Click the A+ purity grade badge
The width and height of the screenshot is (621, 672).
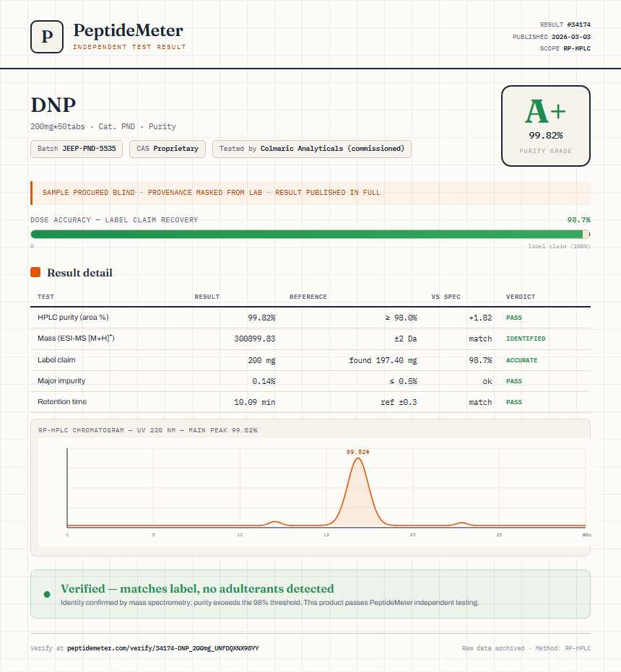[x=545, y=126]
